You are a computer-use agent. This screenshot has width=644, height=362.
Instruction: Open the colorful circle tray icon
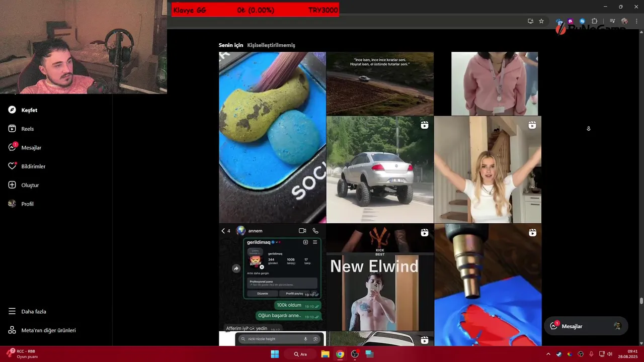pyautogui.click(x=570, y=354)
